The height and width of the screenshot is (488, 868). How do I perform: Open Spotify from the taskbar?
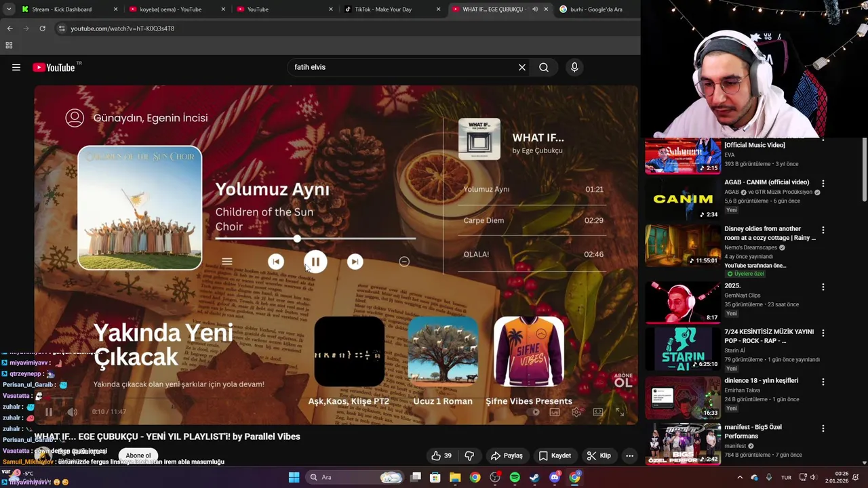pyautogui.click(x=515, y=477)
